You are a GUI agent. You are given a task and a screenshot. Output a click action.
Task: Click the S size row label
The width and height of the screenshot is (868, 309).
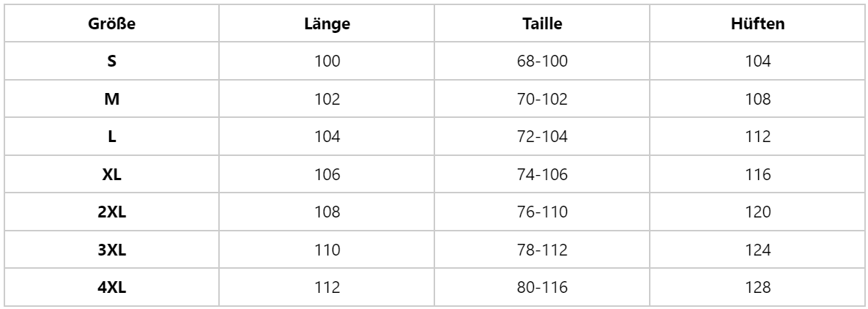pyautogui.click(x=112, y=63)
